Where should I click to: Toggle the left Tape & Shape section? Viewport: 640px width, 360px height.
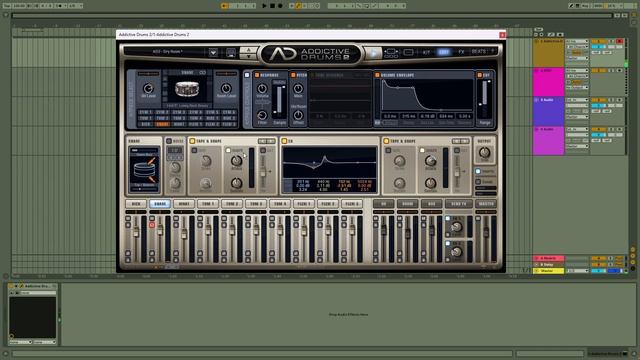point(192,141)
